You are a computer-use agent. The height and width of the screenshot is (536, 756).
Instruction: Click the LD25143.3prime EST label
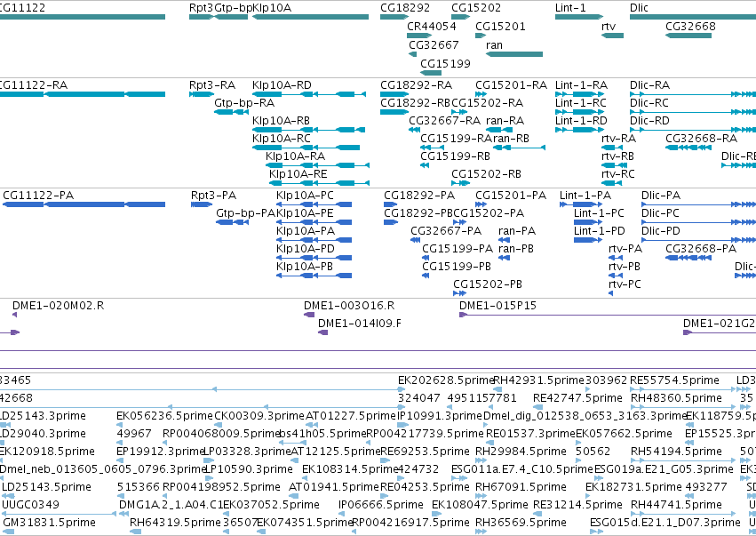[x=43, y=416]
